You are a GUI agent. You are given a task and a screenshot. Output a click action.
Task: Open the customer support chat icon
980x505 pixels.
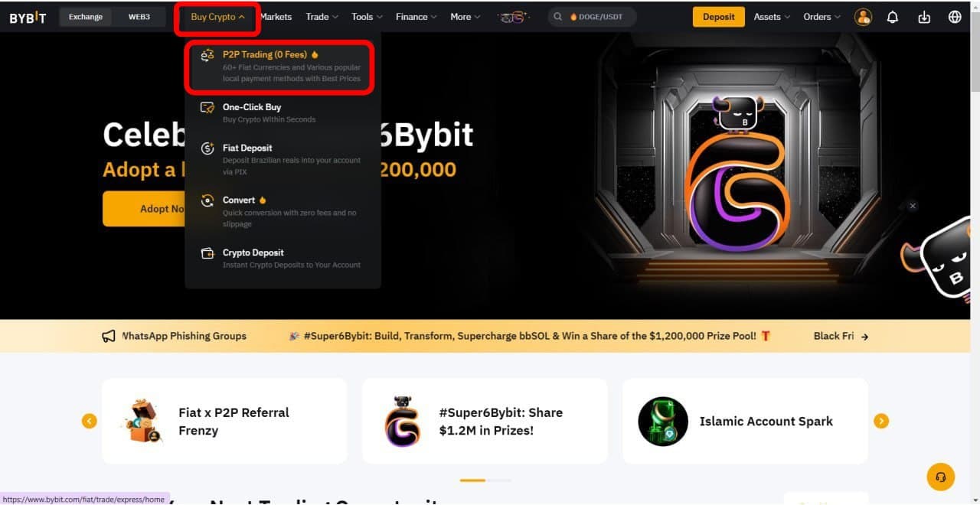(x=941, y=477)
